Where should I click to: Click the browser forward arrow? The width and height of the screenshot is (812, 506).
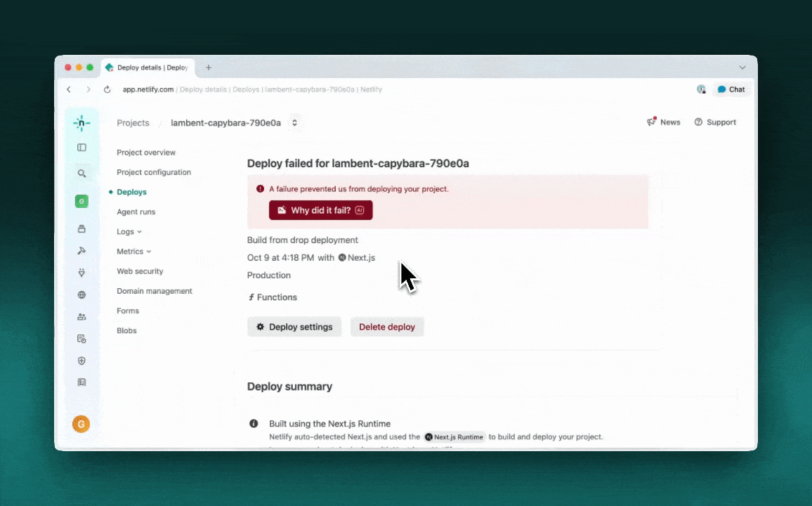(88, 89)
